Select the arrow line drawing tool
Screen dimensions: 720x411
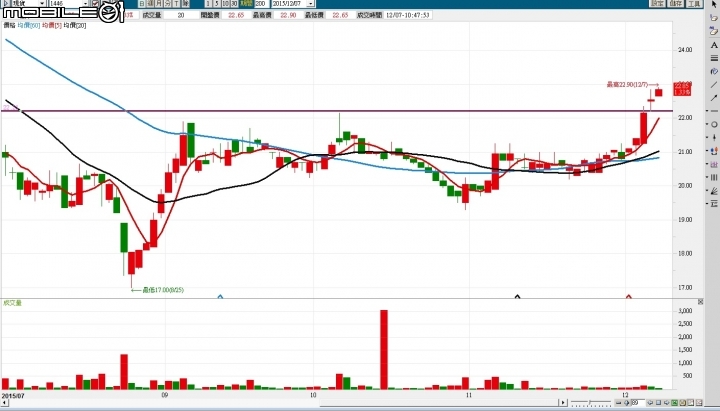click(714, 98)
